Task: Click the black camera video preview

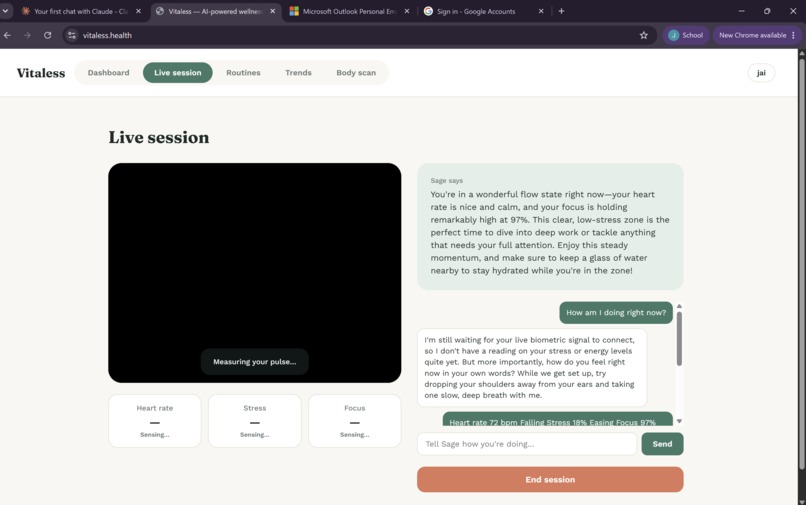Action: coord(254,273)
